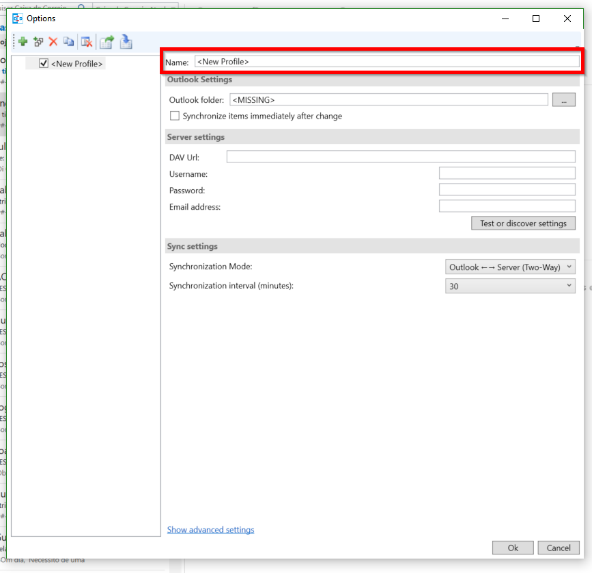Click the add multiple profiles icon

point(38,42)
